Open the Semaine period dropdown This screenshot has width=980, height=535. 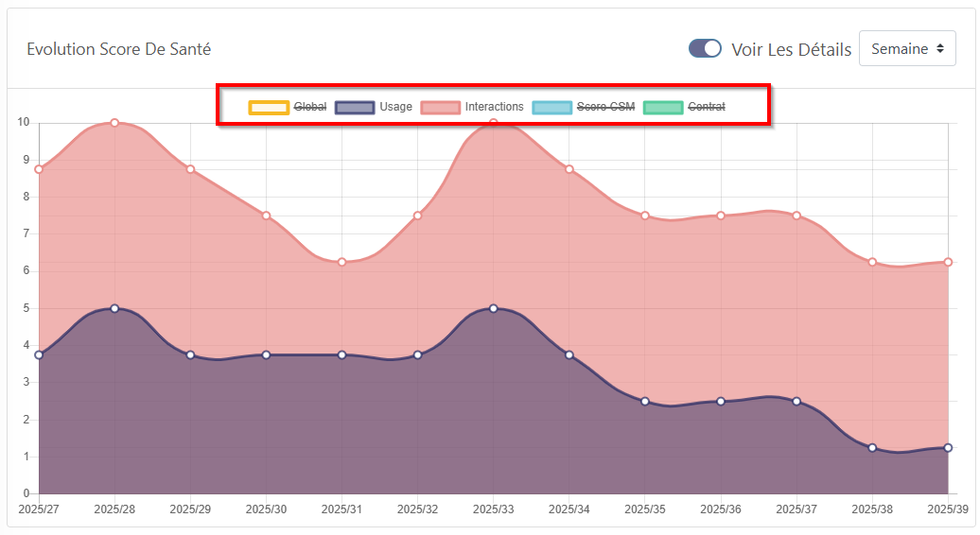point(906,49)
